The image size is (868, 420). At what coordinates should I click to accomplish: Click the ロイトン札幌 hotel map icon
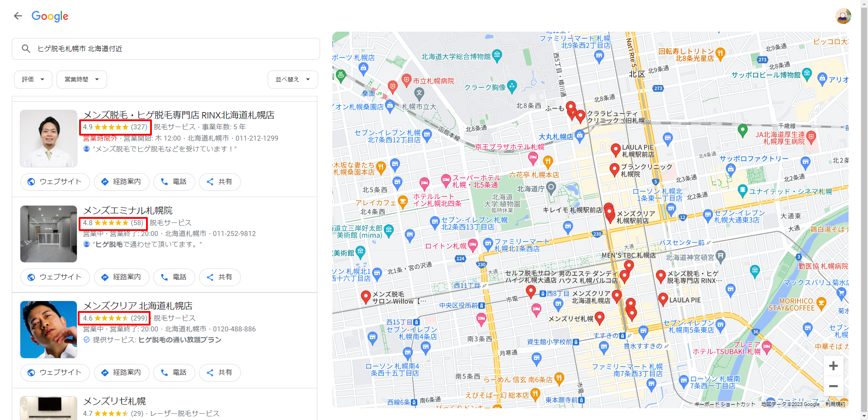point(472,245)
